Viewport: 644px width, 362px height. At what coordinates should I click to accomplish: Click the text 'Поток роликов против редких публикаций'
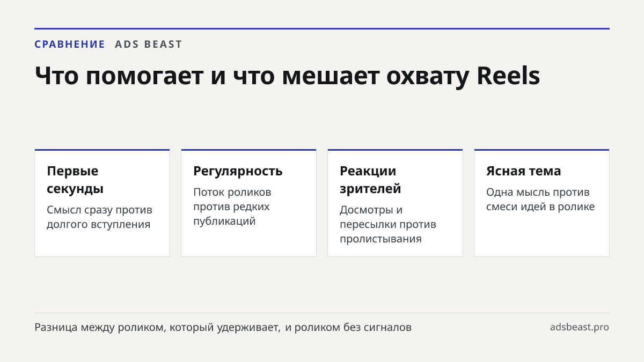tap(232, 206)
